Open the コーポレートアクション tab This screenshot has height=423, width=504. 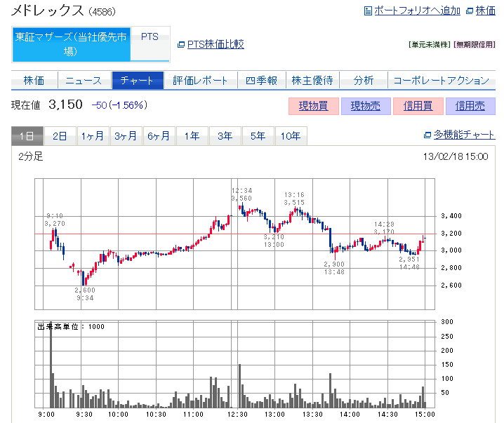click(x=441, y=81)
